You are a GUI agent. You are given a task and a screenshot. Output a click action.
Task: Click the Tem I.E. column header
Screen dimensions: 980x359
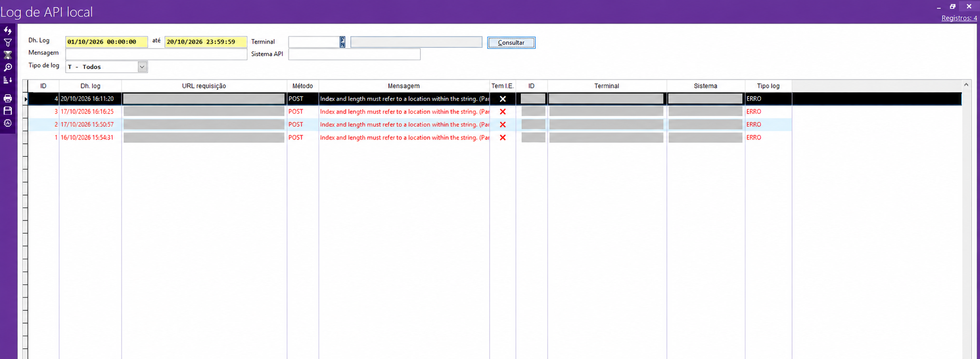pos(503,86)
